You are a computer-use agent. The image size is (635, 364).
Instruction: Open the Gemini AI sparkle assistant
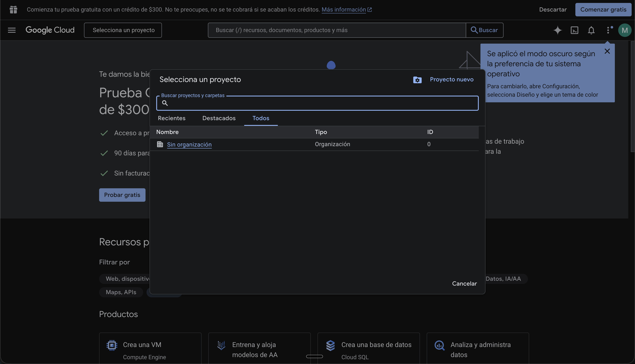(x=557, y=30)
